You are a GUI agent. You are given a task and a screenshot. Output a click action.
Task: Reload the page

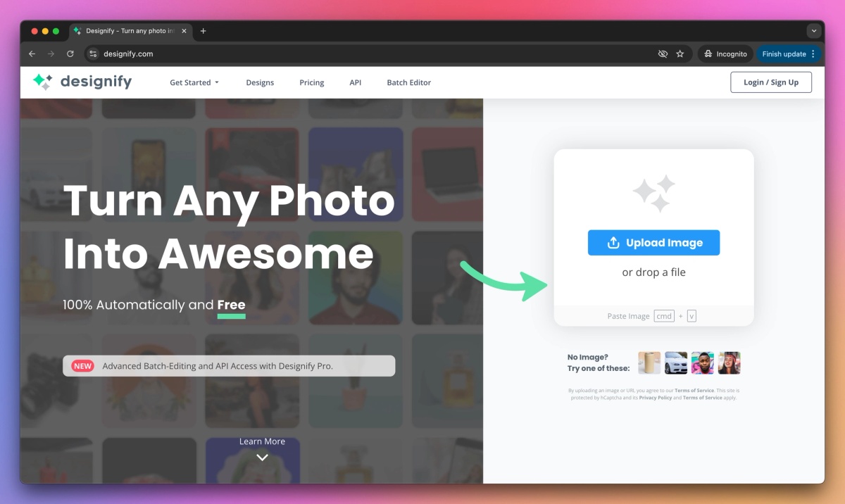(x=70, y=53)
